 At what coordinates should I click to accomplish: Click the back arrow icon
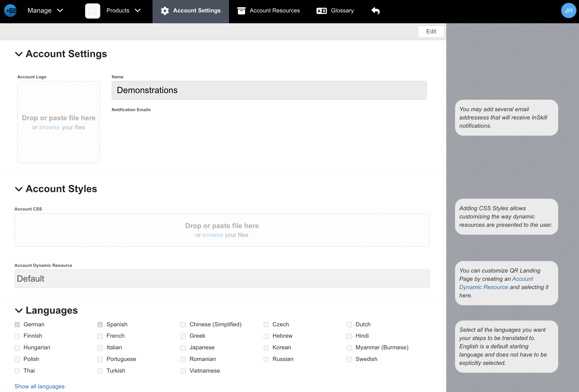coord(375,11)
